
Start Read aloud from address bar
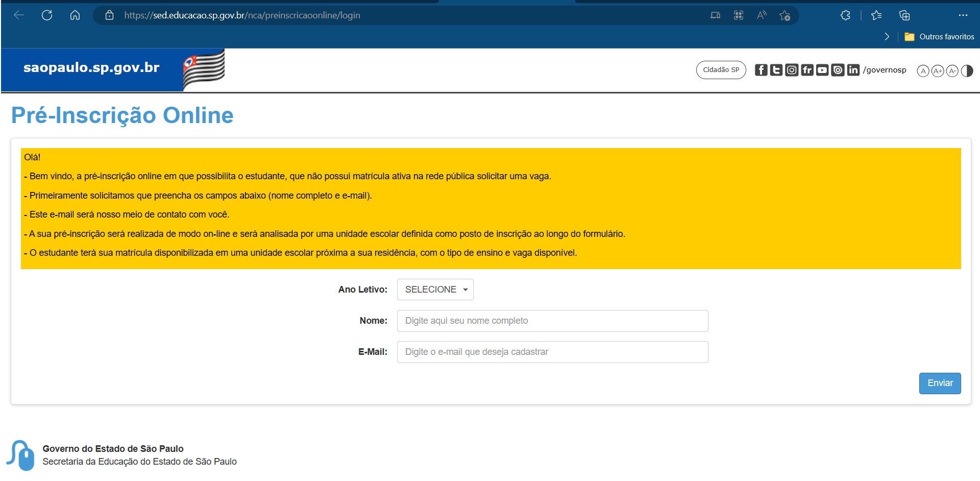point(762,15)
